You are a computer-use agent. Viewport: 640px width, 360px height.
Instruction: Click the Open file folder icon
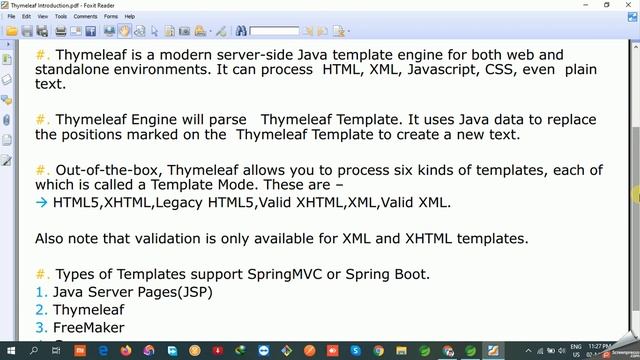tap(11, 31)
